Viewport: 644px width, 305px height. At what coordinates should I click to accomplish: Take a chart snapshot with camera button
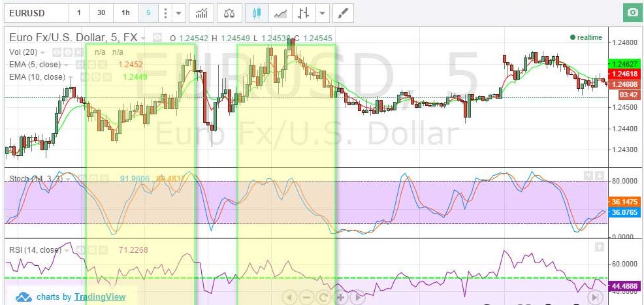(633, 13)
